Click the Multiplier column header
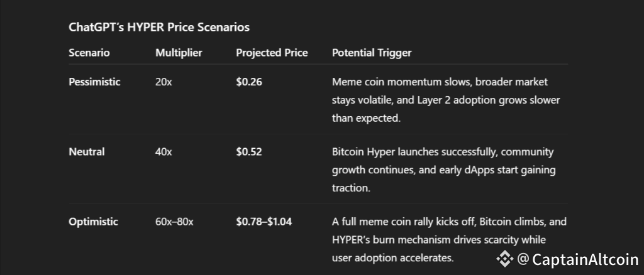This screenshot has height=275, width=644. 179,53
